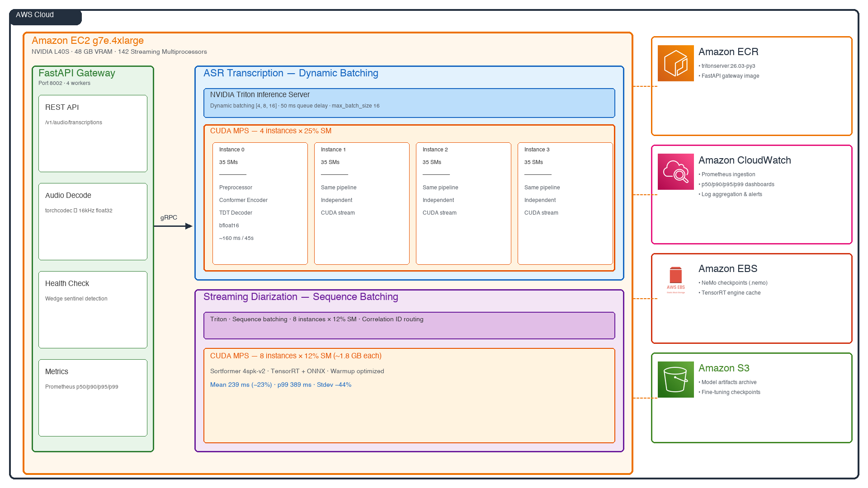
Task: Click the Instance 3 card
Action: tap(565, 203)
